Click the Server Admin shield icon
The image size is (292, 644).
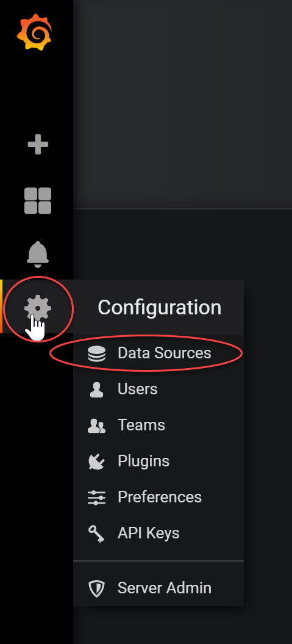(97, 588)
